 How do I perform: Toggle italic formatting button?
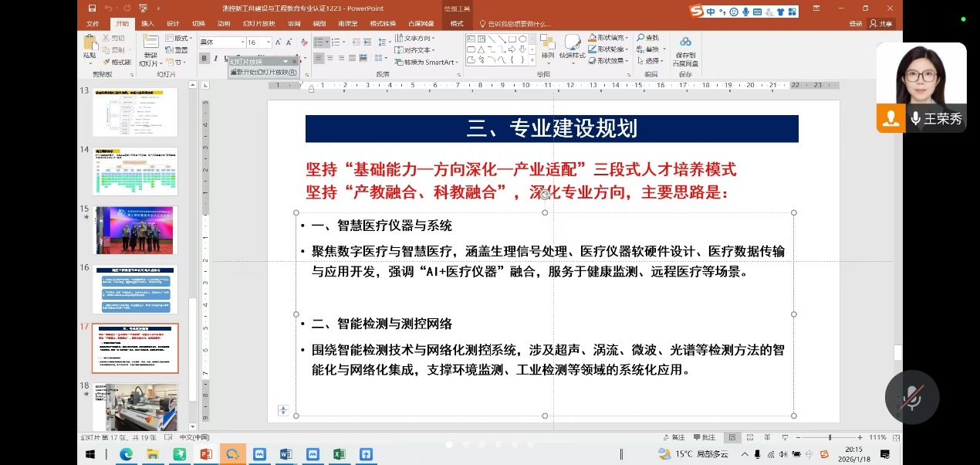(x=215, y=59)
